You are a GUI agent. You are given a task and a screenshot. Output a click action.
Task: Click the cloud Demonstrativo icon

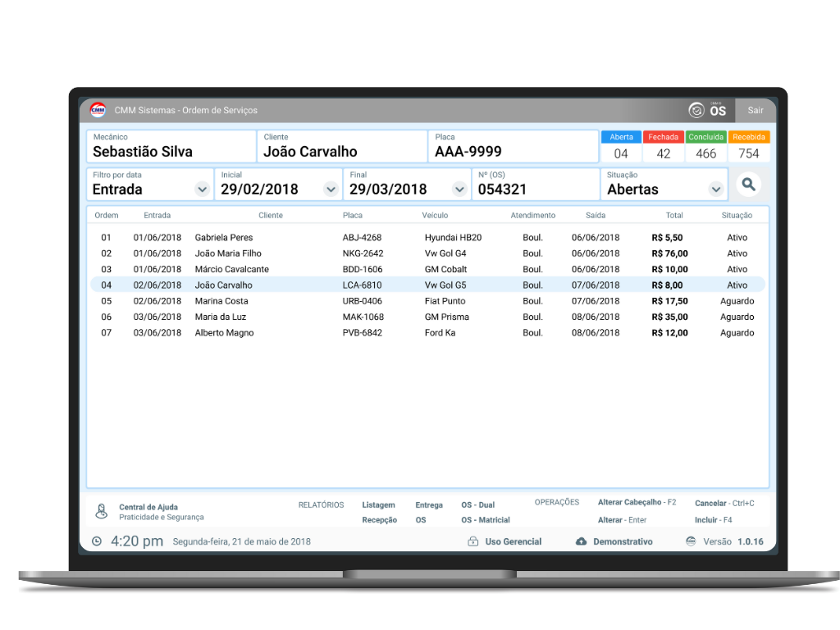[582, 541]
